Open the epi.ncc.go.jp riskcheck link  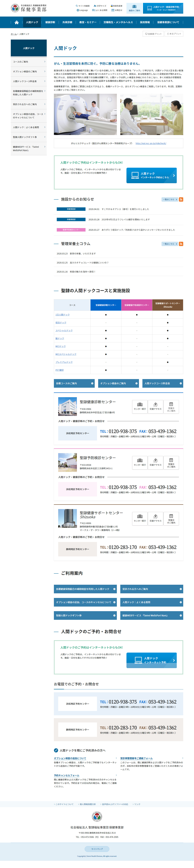point(151,144)
